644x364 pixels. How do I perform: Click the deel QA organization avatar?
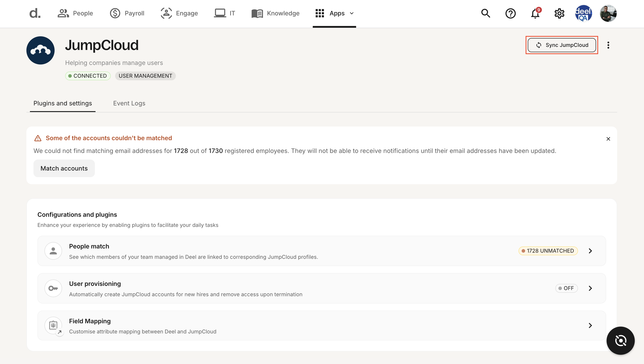583,13
